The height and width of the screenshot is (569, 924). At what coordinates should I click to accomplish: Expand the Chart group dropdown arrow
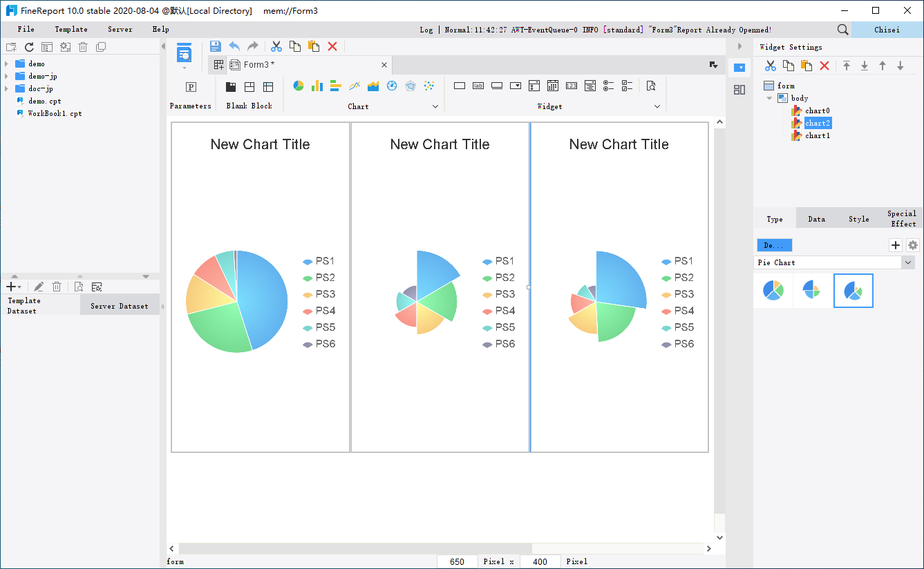(x=435, y=106)
